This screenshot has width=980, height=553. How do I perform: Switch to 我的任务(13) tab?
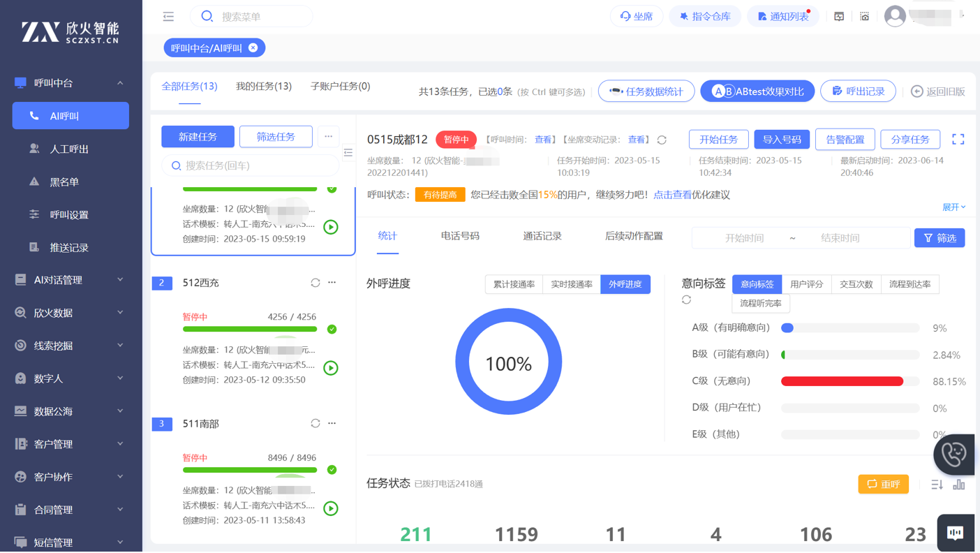pyautogui.click(x=263, y=87)
